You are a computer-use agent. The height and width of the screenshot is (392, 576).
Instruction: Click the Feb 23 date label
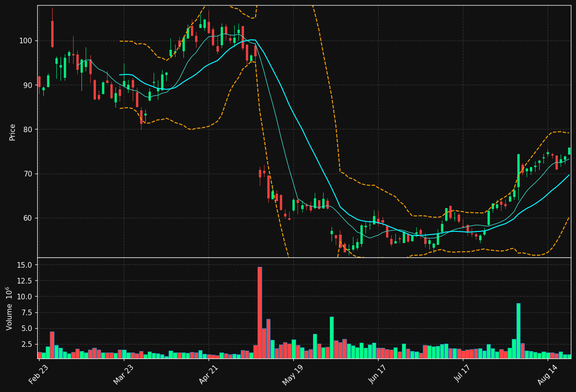coord(39,375)
